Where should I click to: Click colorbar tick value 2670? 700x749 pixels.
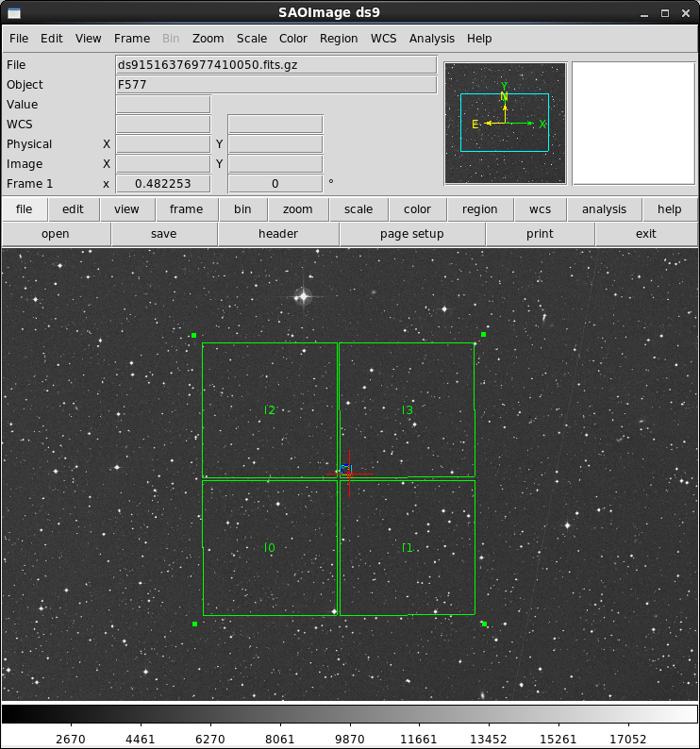[71, 739]
